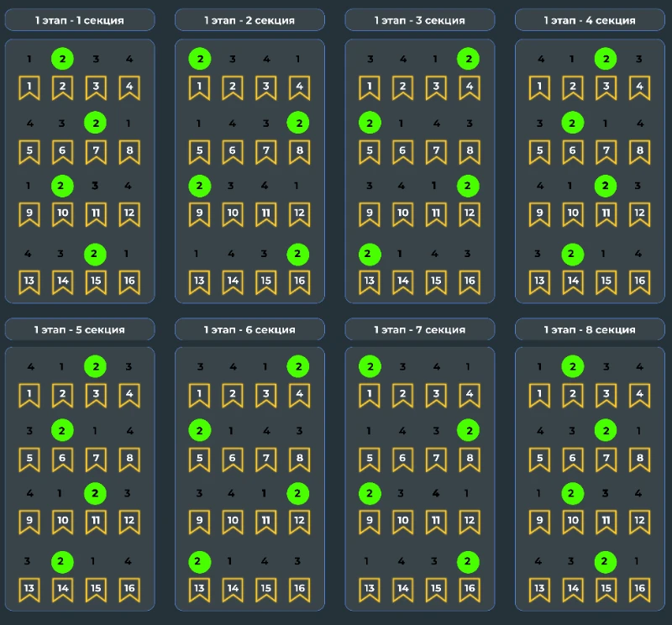Click bookmark 11 in section 7
Image resolution: width=672 pixels, height=625 pixels.
click(436, 522)
